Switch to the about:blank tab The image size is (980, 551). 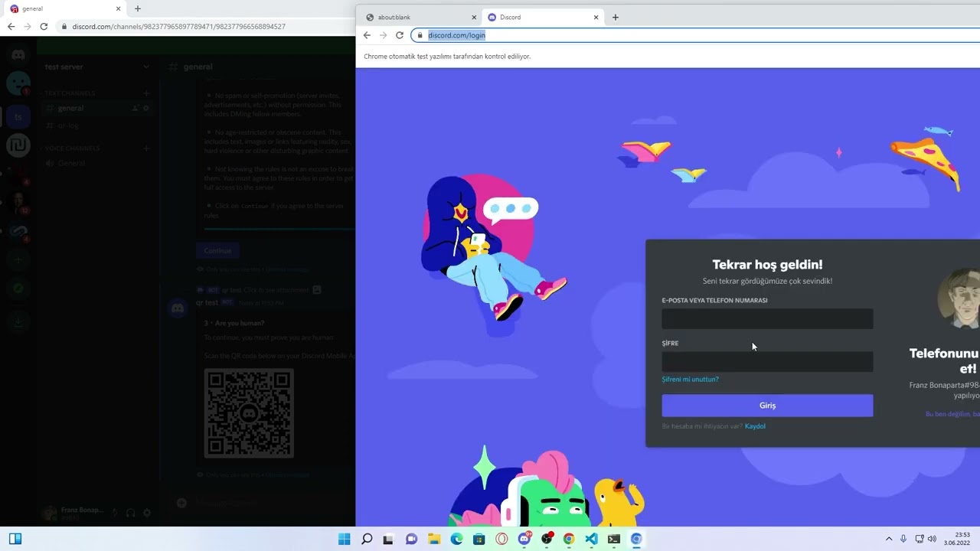[x=420, y=17]
